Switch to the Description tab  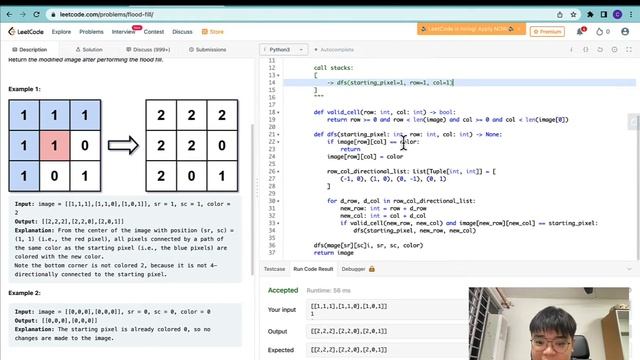pos(29,50)
